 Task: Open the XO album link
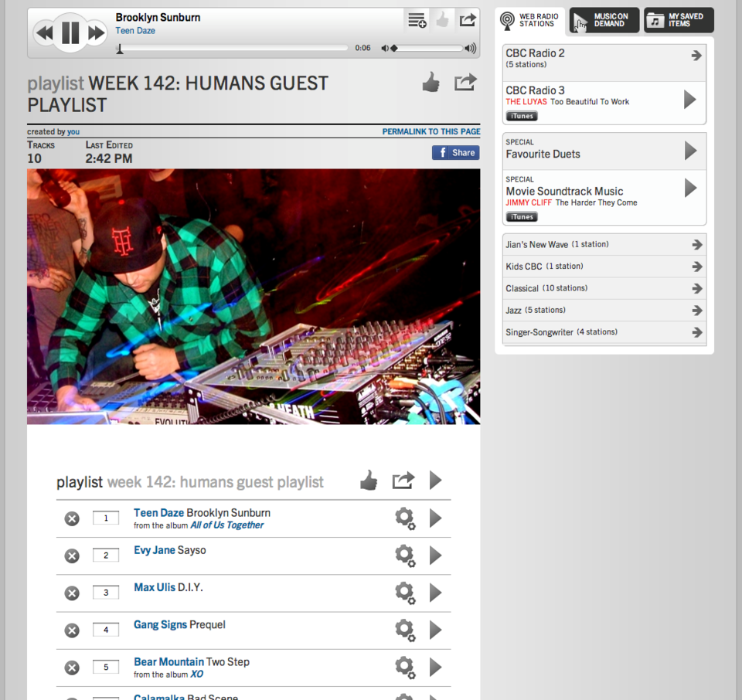(x=197, y=674)
